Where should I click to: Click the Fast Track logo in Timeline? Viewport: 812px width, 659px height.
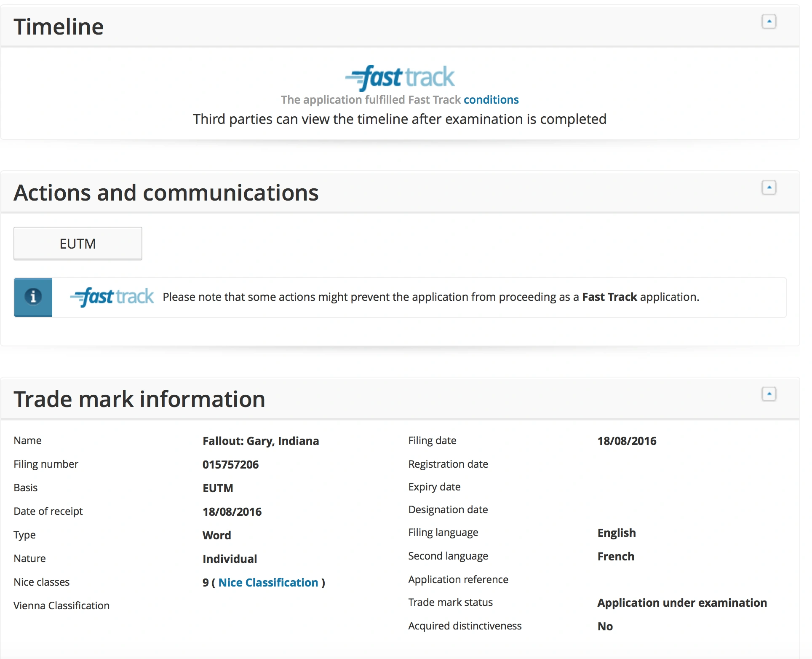[400, 78]
